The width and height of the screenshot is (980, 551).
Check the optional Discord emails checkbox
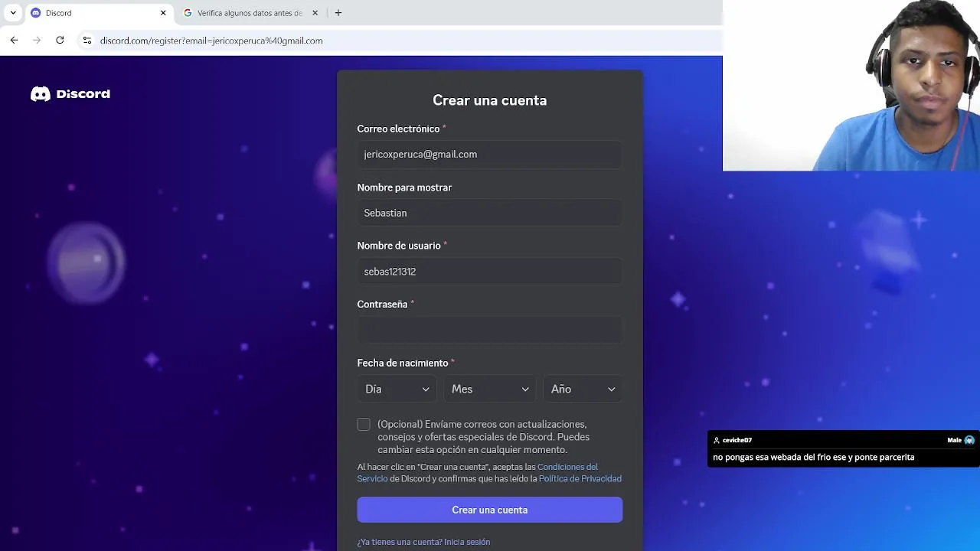pos(364,425)
